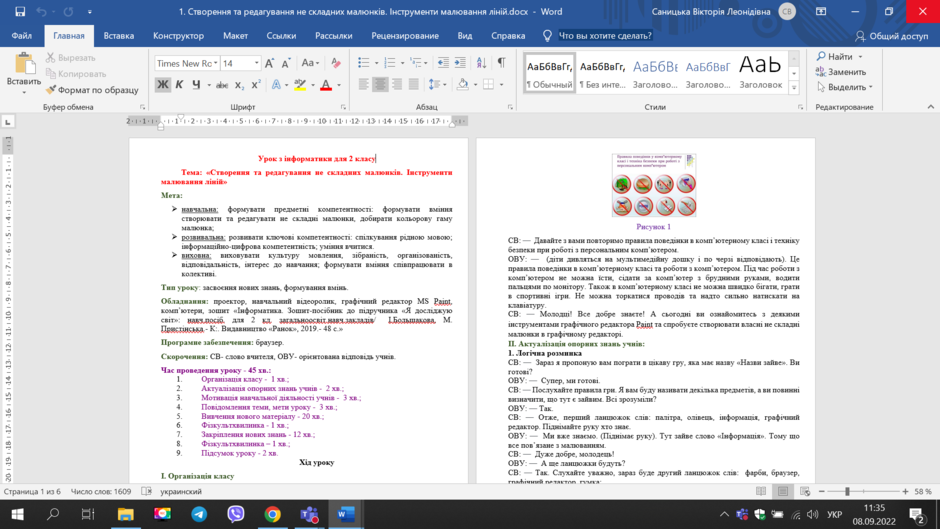
Task: Click the Paste (Вставить) clipboard icon
Action: point(24,64)
